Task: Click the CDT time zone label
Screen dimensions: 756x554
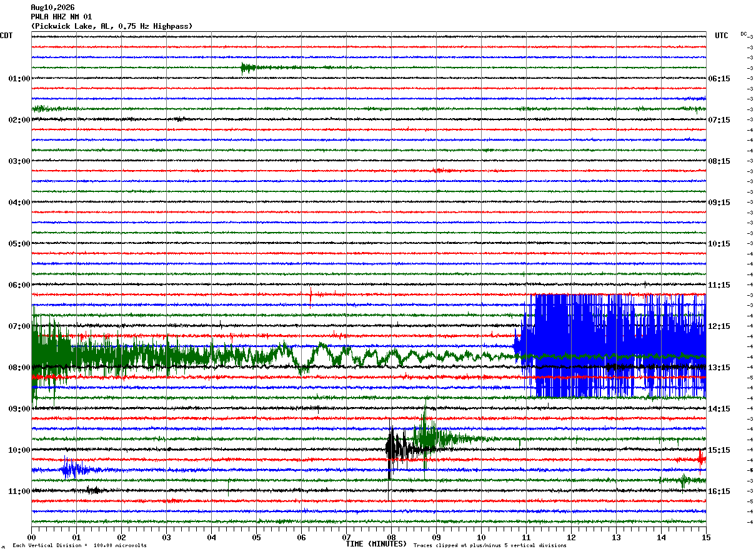Action: [x=6, y=36]
